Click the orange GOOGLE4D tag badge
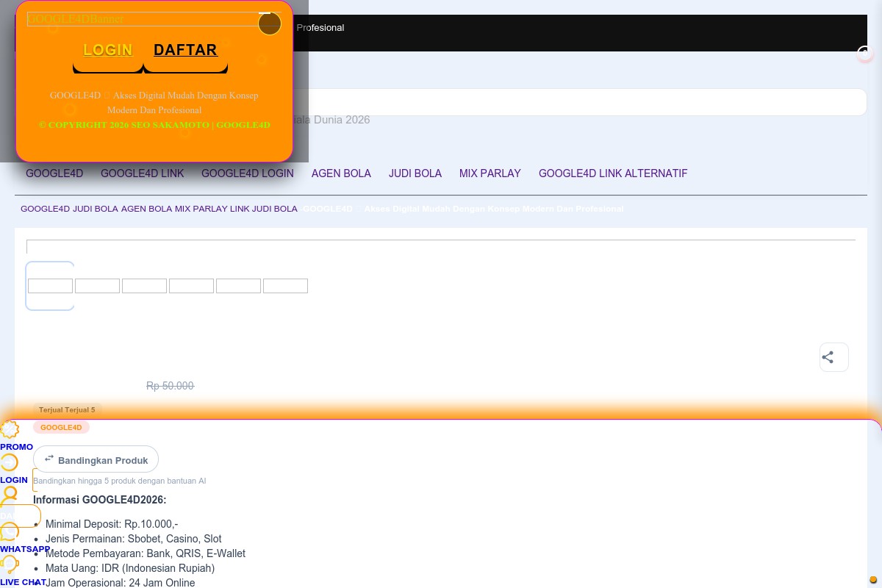Image resolution: width=882 pixels, height=588 pixels. 61,427
